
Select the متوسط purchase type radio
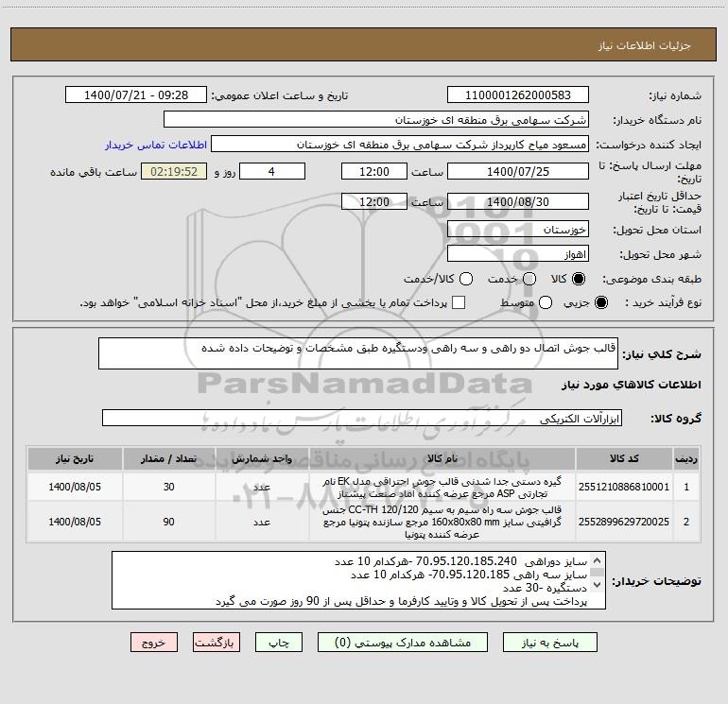click(x=546, y=302)
